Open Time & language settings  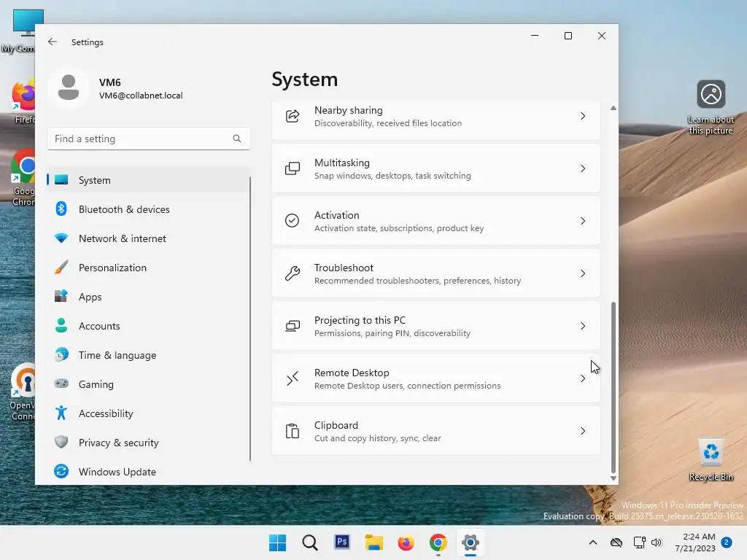click(149, 355)
